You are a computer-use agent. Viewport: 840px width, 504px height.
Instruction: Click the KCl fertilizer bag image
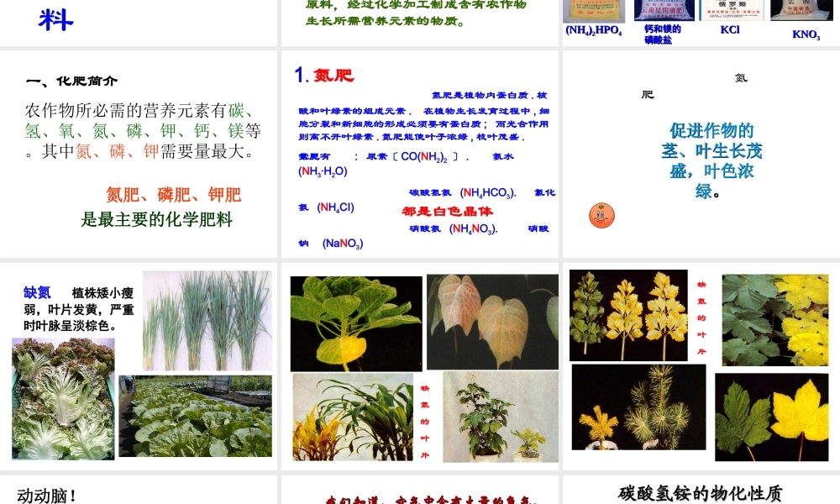click(732, 10)
